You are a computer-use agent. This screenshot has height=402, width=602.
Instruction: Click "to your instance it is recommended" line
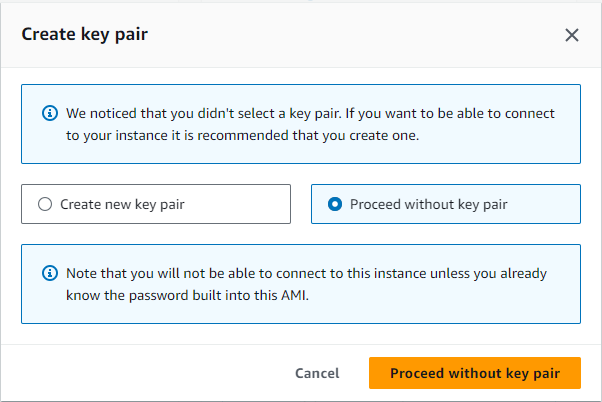pyautogui.click(x=242, y=136)
